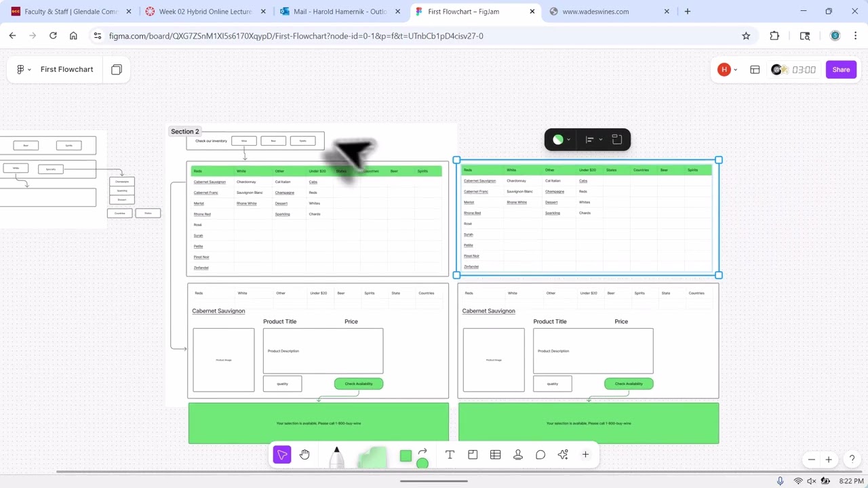The image size is (868, 488).
Task: Go back in browser history
Action: (x=12, y=36)
